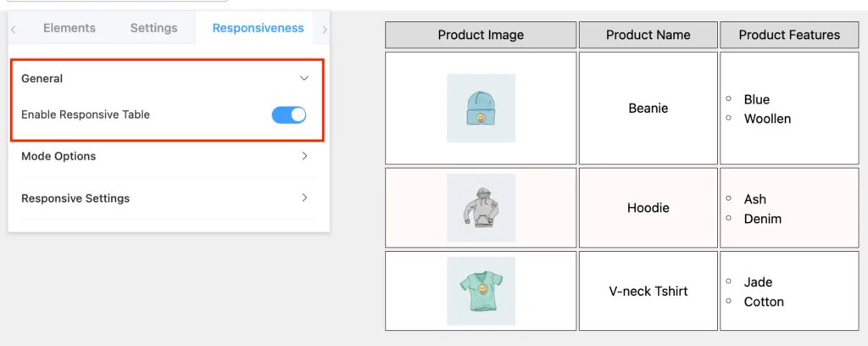The height and width of the screenshot is (346, 868).
Task: Select the Beanie name cell
Action: 648,108
